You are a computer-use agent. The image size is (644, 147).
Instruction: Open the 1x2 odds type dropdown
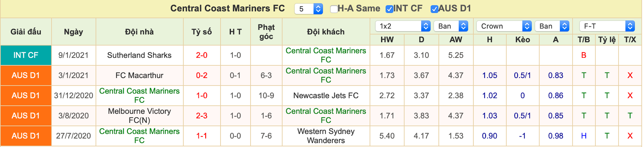(x=403, y=26)
